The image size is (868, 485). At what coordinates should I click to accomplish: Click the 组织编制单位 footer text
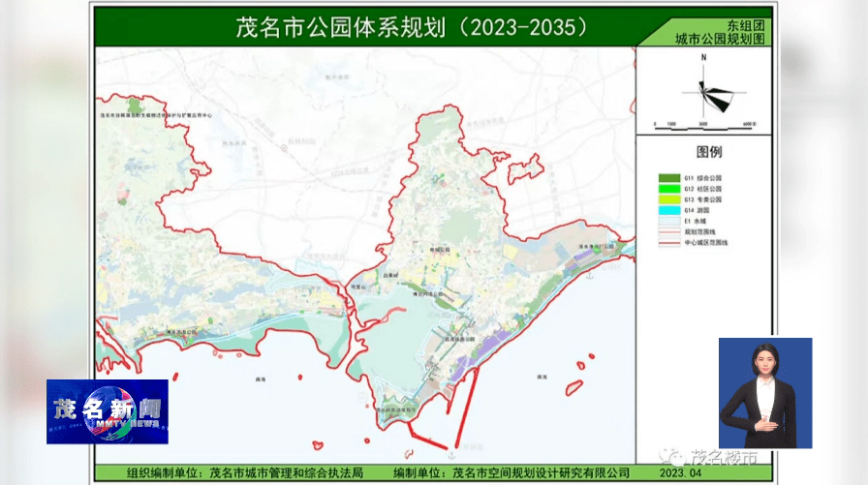tap(244, 474)
